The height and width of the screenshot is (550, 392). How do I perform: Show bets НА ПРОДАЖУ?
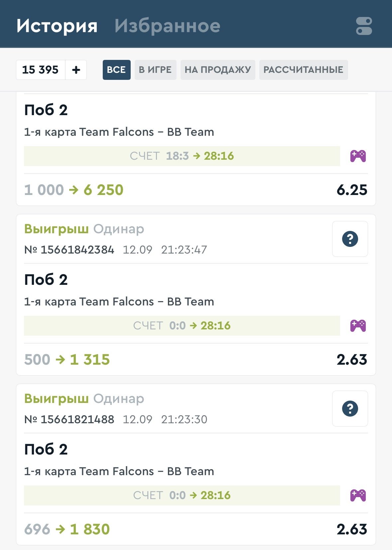218,70
